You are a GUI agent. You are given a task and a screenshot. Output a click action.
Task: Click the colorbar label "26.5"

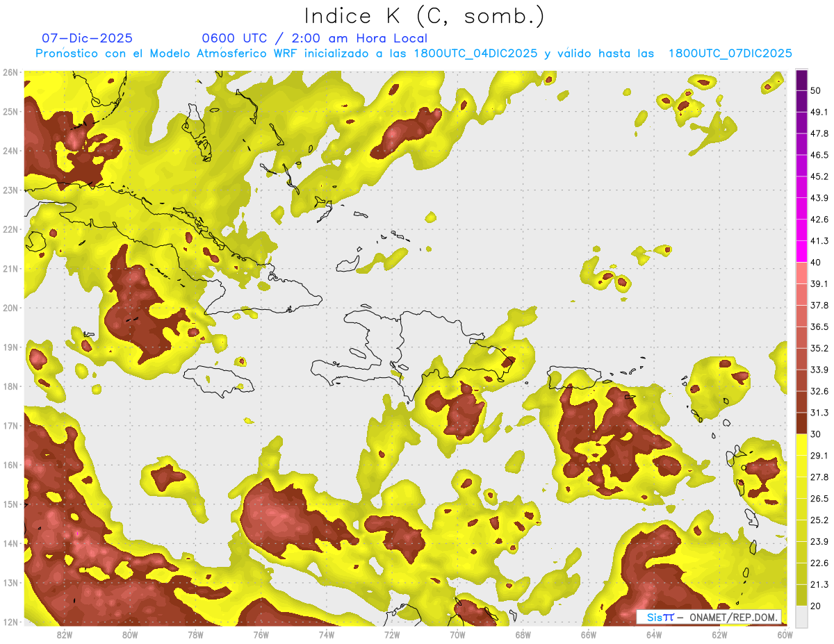coord(819,499)
